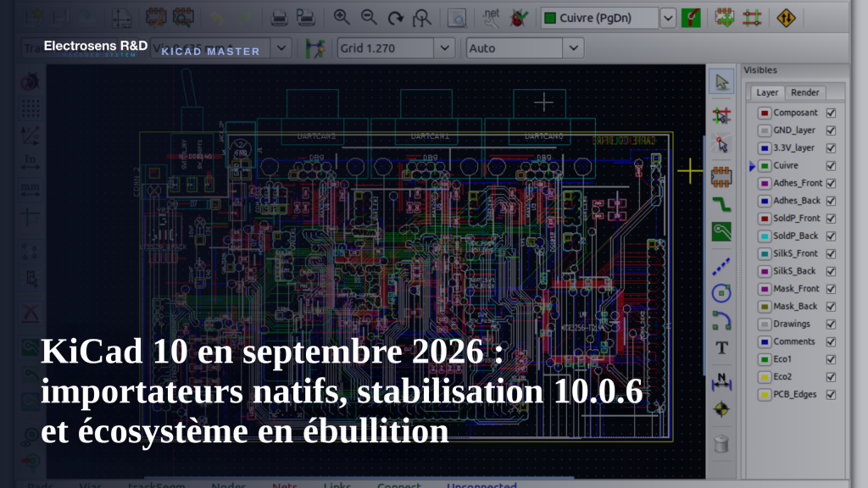
Task: Switch to the Layer tab
Action: (x=766, y=92)
